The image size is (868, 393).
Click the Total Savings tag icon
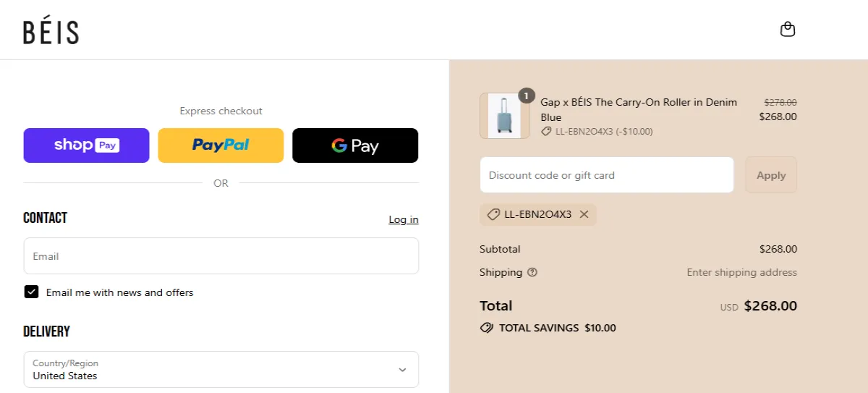point(487,328)
